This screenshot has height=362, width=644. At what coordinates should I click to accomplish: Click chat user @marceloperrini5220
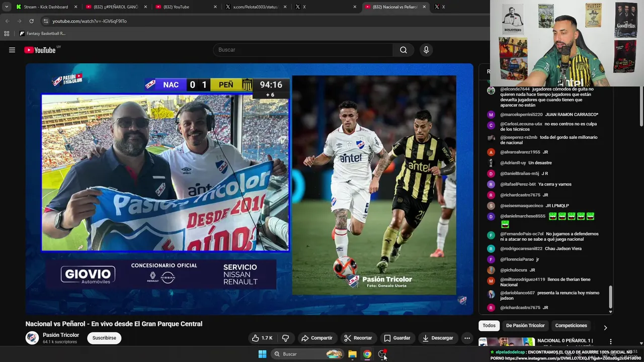(521, 115)
